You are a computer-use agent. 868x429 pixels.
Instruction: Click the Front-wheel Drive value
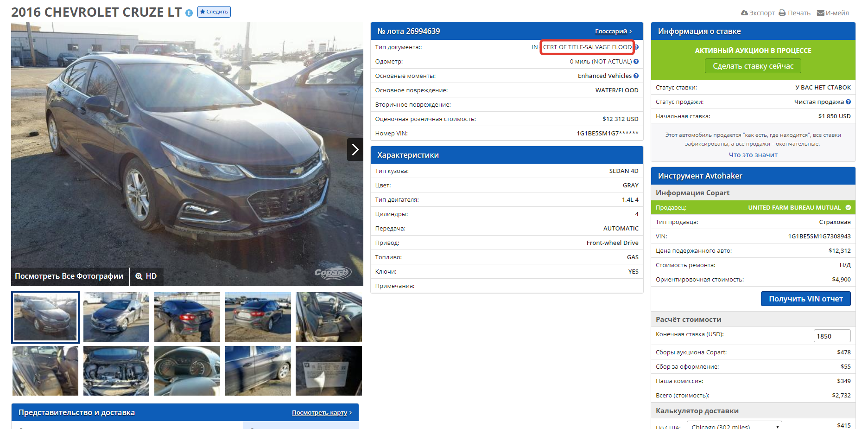(613, 243)
